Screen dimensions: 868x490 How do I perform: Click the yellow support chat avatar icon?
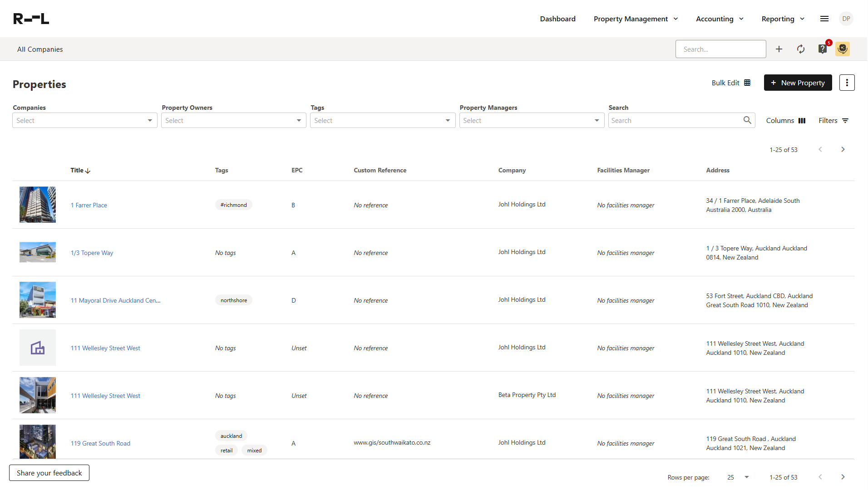point(843,49)
